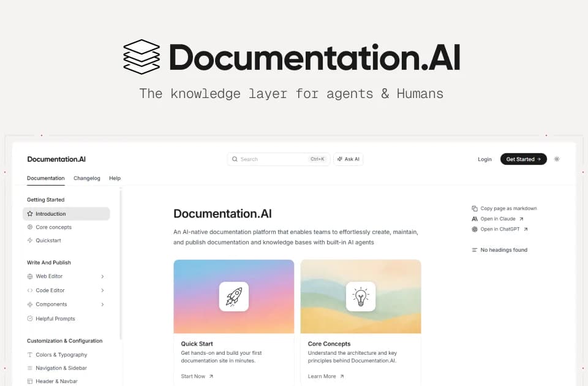
Task: Click external arrow beside Open in Claude
Action: [x=521, y=219]
